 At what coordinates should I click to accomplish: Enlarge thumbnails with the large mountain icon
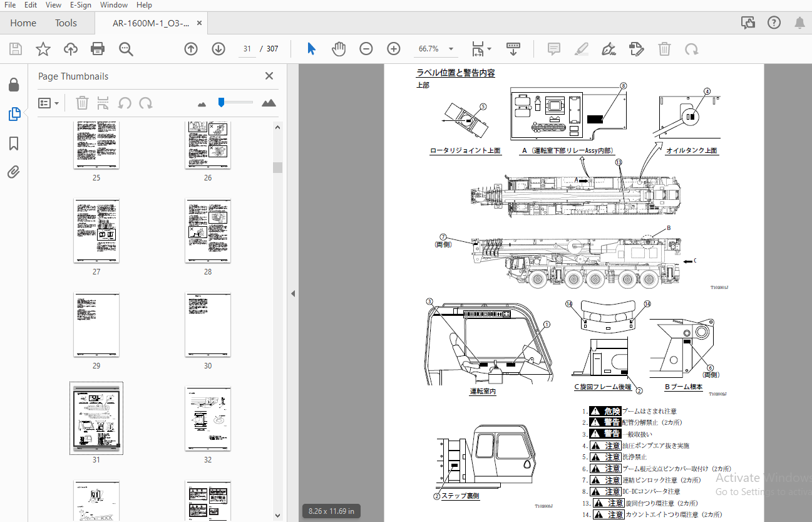pos(269,103)
